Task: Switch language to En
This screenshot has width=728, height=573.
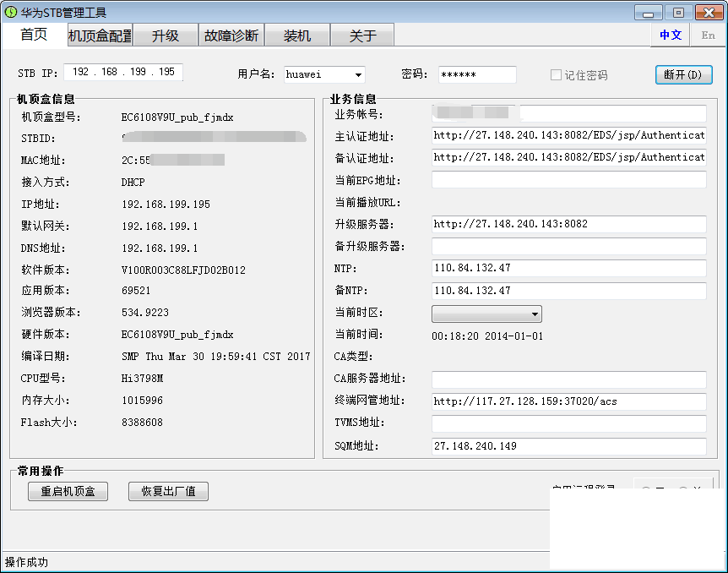Action: 708,35
